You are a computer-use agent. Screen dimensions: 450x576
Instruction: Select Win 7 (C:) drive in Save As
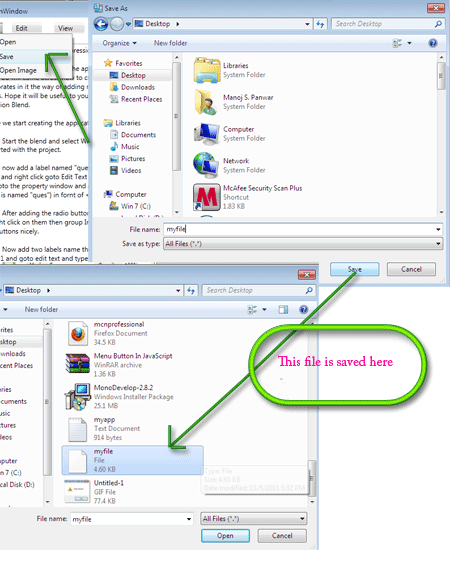[130, 206]
